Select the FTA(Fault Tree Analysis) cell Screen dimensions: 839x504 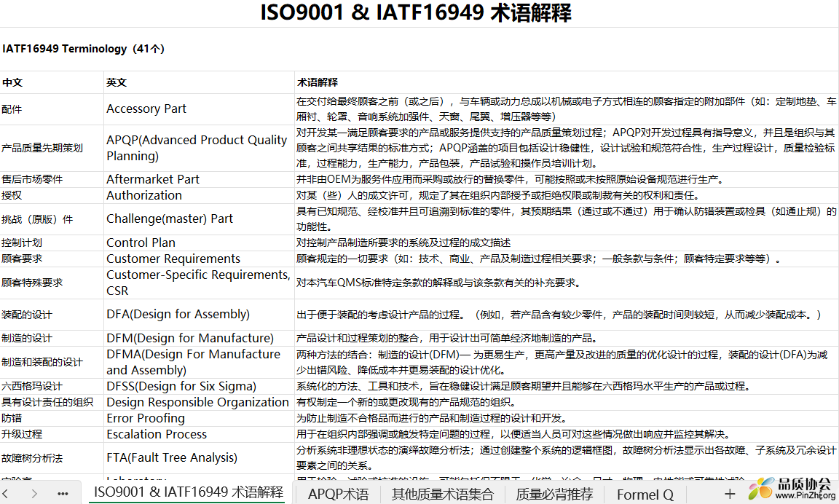(x=199, y=458)
